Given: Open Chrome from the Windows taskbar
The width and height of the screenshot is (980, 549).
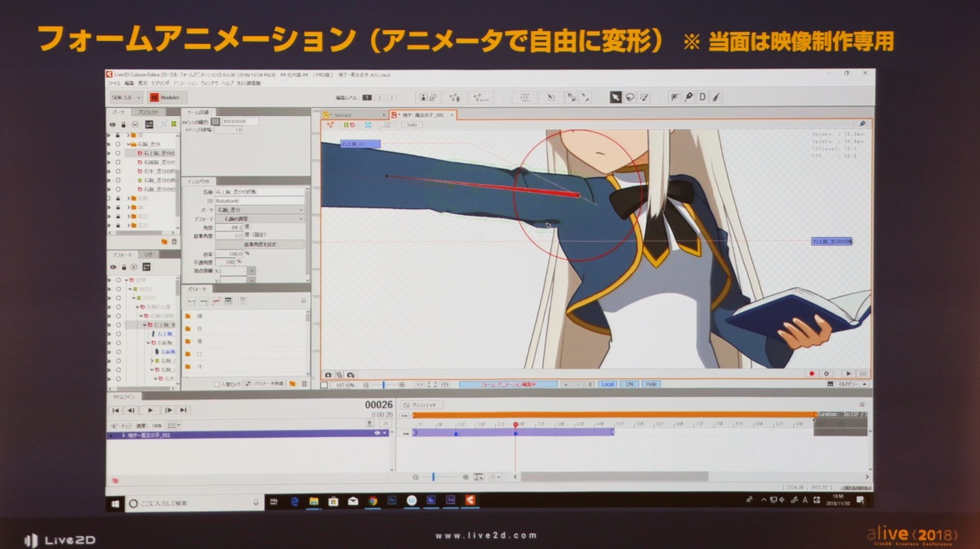Looking at the screenshot, I should (372, 500).
